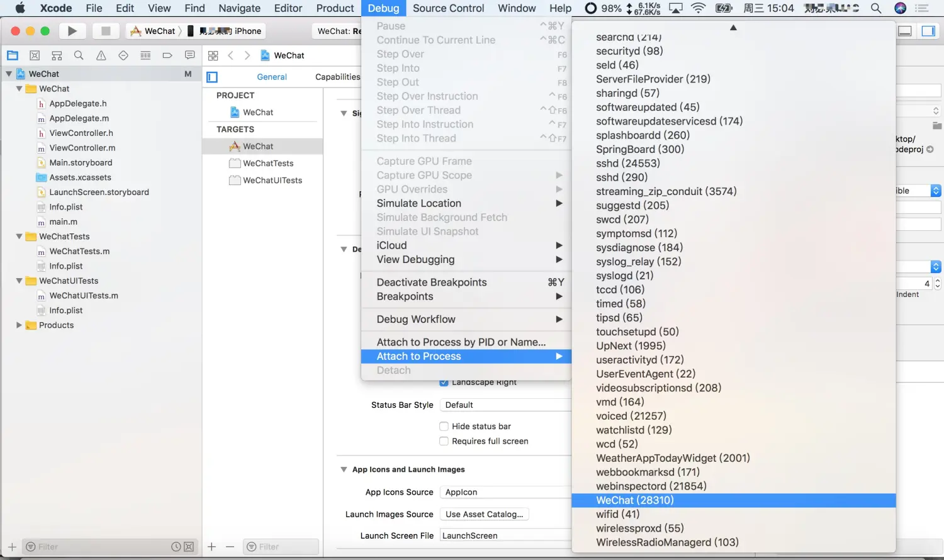This screenshot has height=560, width=944.
Task: Go back in editor history
Action: [231, 55]
